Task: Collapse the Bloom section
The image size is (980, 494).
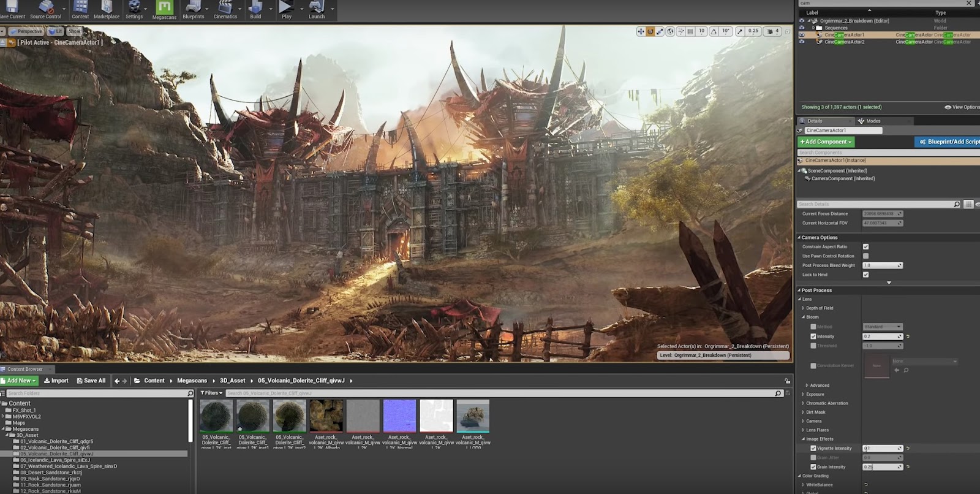Action: (x=804, y=317)
